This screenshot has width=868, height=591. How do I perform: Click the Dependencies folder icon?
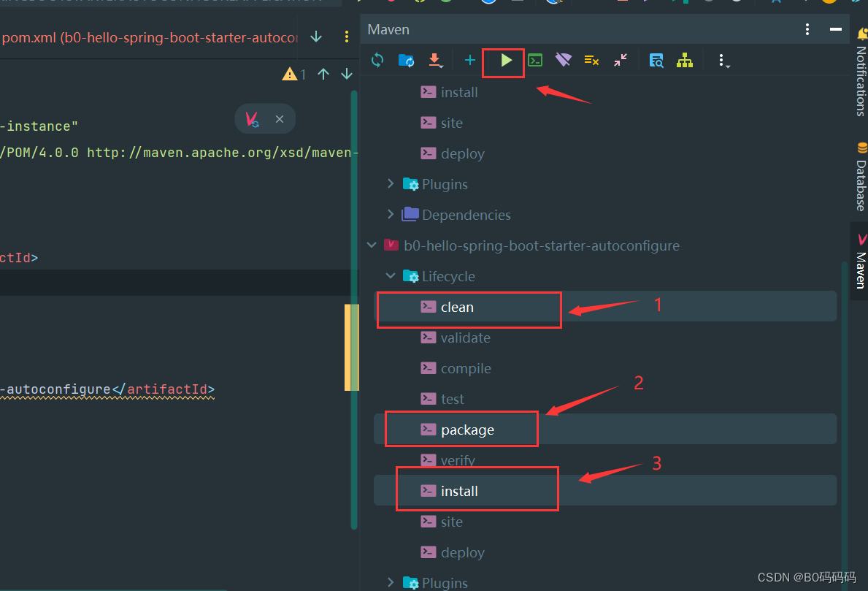pos(410,214)
